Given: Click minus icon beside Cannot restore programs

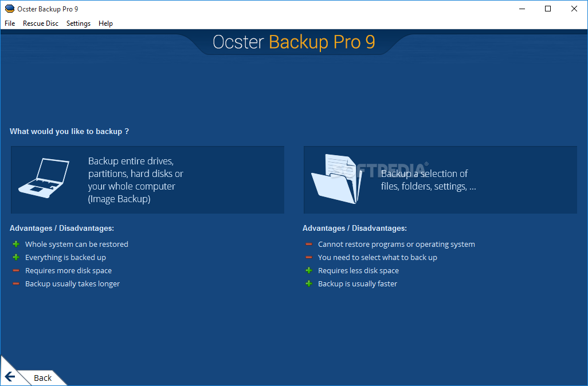Looking at the screenshot, I should click(x=309, y=244).
